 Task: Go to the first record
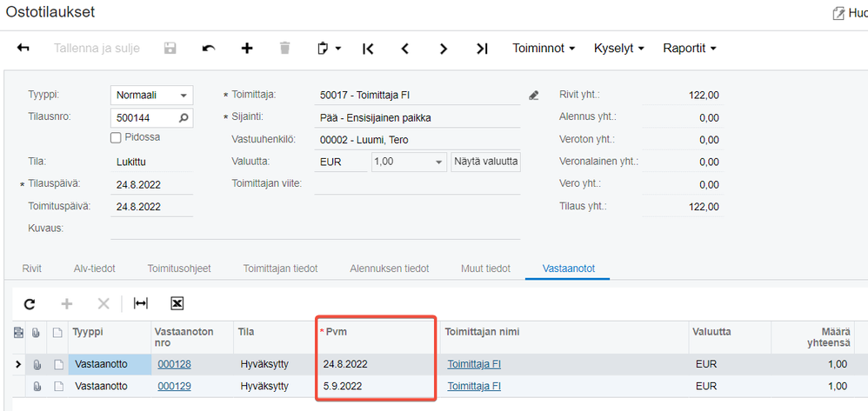(x=368, y=49)
